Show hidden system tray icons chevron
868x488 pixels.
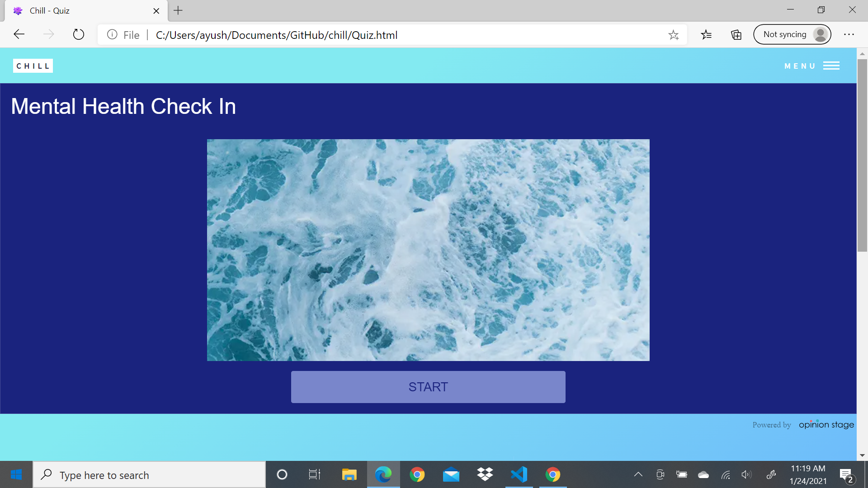(x=638, y=474)
